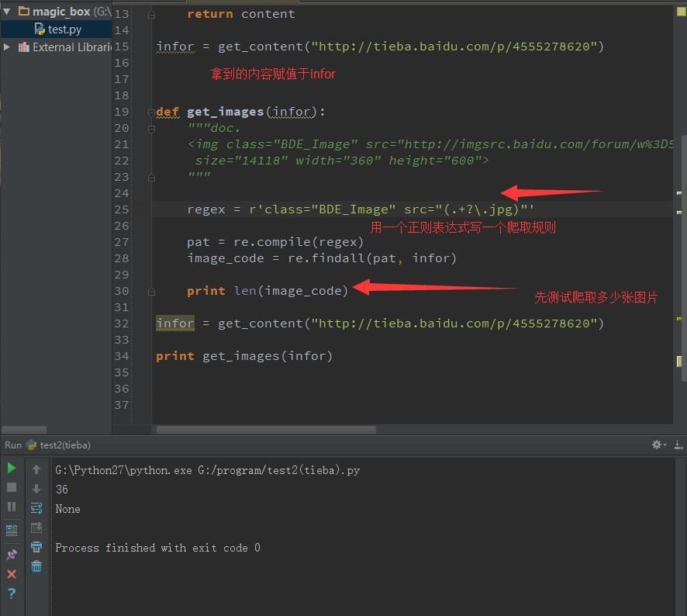Viewport: 687px width, 616px height.
Task: Click 're.findall(pat, infor)' line 28
Action: (372, 258)
